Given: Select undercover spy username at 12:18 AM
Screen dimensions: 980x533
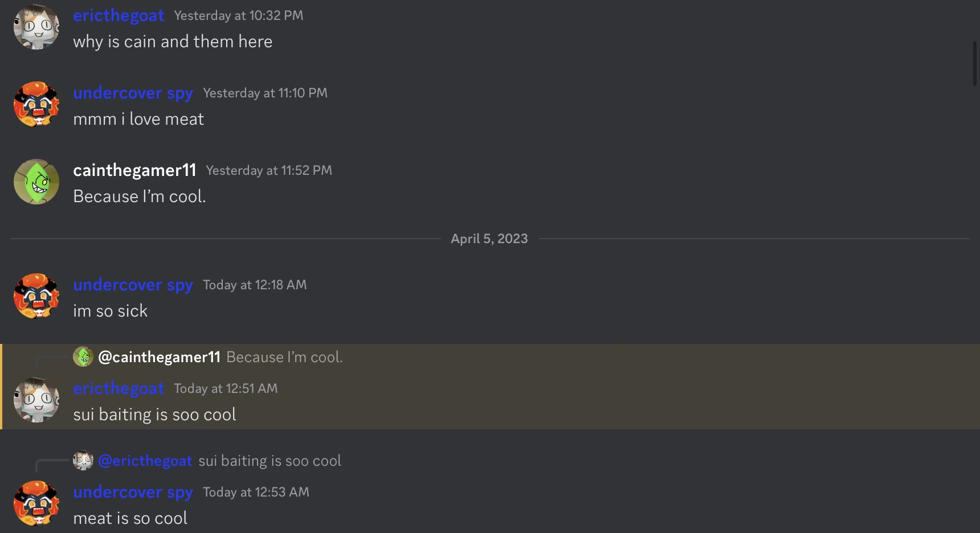Looking at the screenshot, I should 133,285.
